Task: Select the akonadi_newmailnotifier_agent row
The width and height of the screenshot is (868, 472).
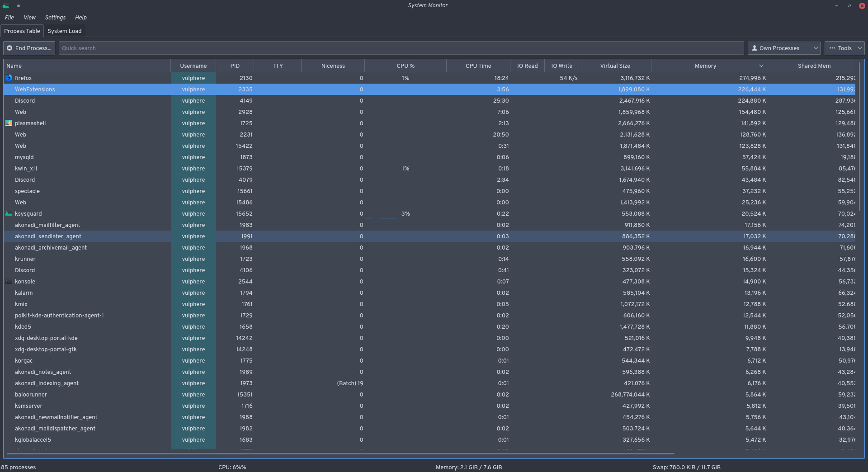Action: click(x=430, y=417)
